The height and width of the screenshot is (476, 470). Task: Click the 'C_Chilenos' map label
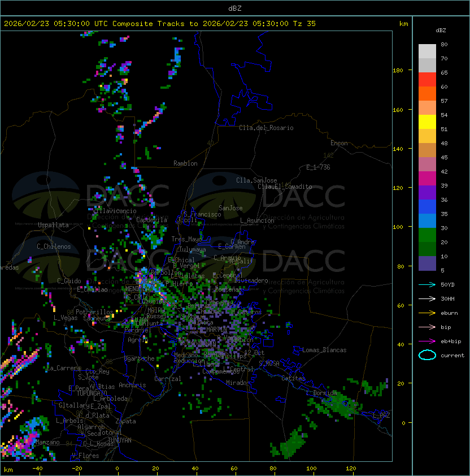(x=54, y=246)
